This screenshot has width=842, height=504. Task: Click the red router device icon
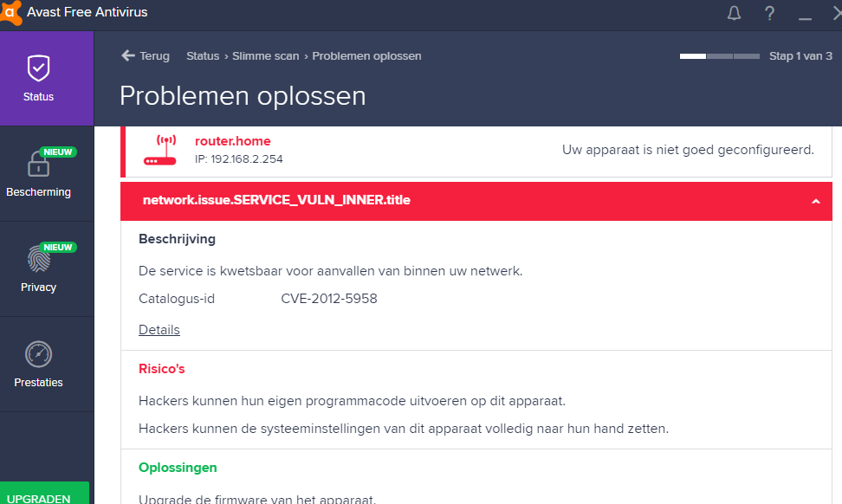pos(159,150)
